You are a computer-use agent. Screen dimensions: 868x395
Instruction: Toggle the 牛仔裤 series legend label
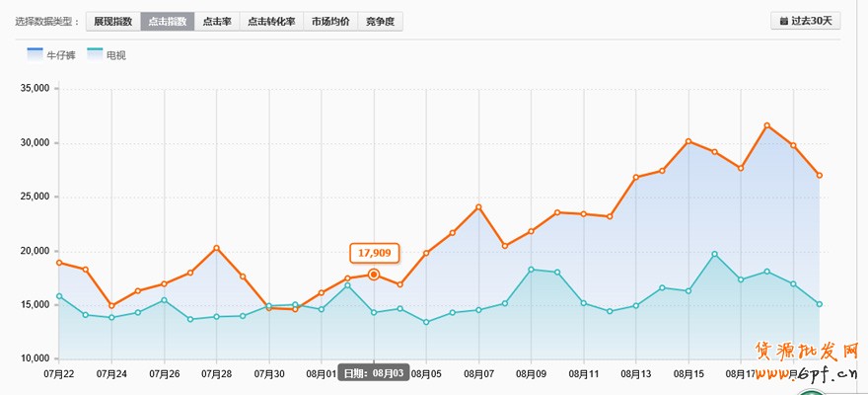[x=61, y=55]
